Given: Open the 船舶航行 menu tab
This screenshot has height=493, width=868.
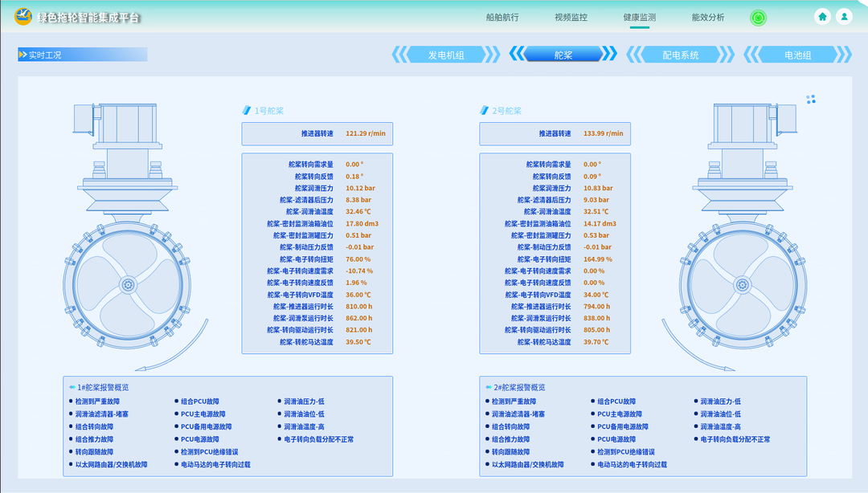Looking at the screenshot, I should click(x=502, y=18).
